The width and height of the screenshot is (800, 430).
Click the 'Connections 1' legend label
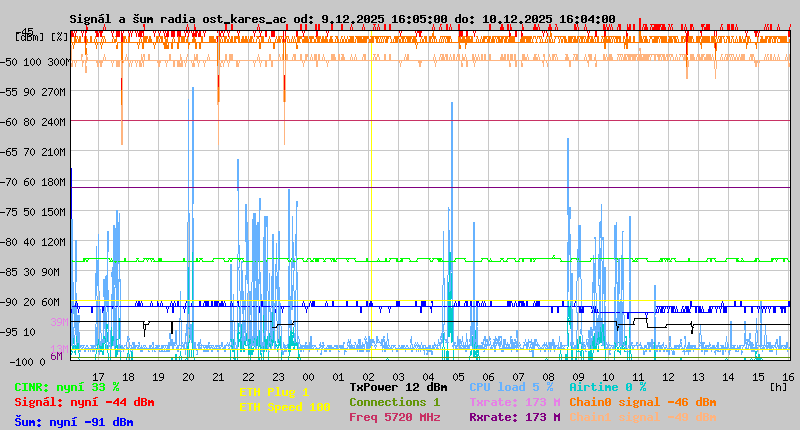(394, 402)
